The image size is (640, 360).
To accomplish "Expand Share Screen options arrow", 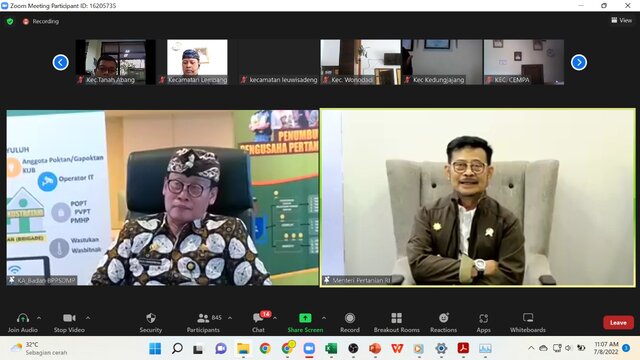I will [324, 318].
